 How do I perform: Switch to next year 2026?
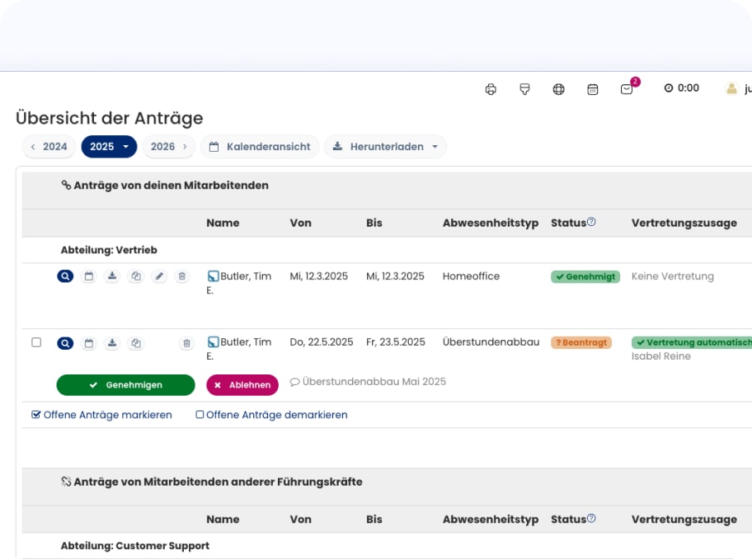[168, 147]
